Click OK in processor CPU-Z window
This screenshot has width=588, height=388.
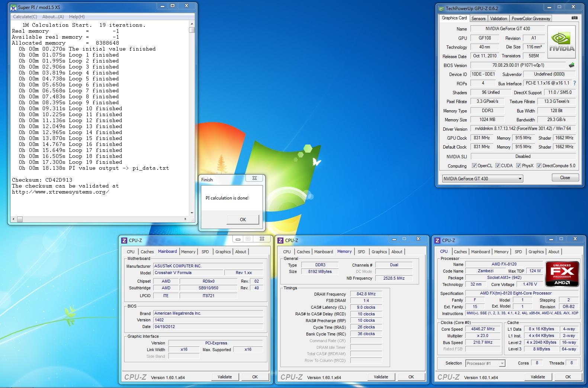coord(568,377)
